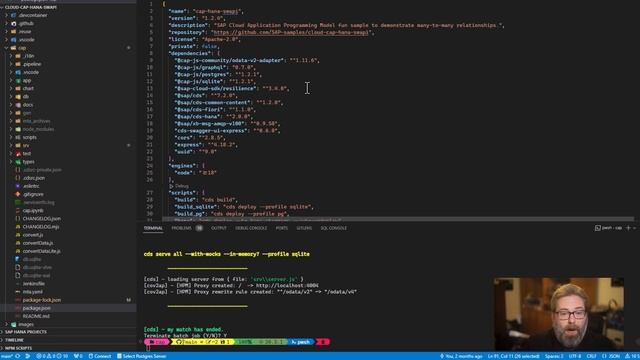The height and width of the screenshot is (360, 640).
Task: Expand the .devcontainer folder chevron
Action: point(7,16)
